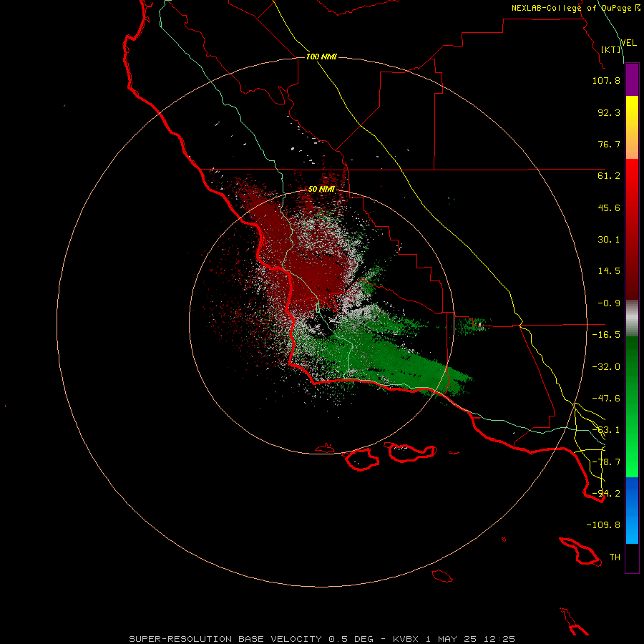644x644 pixels.
Task: Click the "50 NMI" range ring label
Action: (x=321, y=189)
